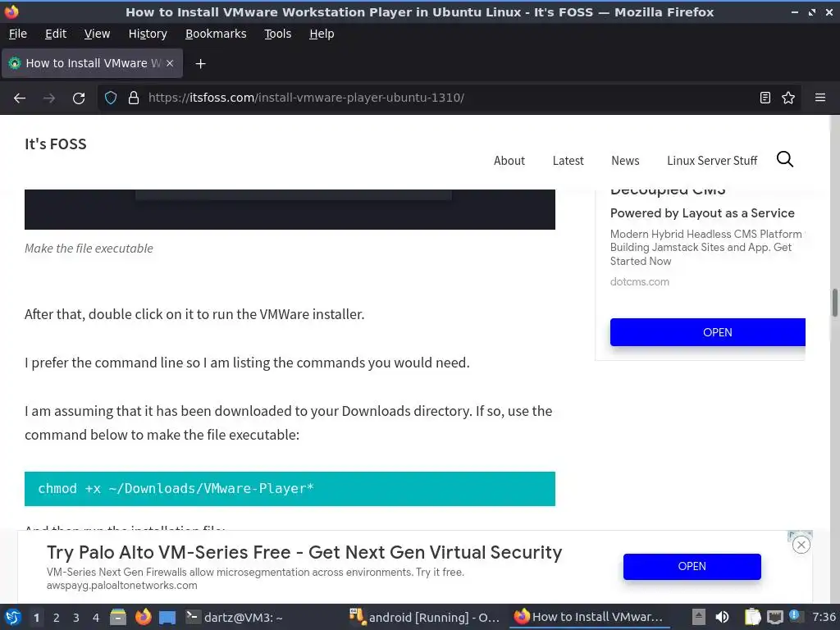Open the LXQt start menu icon
Viewport: 840px width, 630px height.
tap(13, 617)
